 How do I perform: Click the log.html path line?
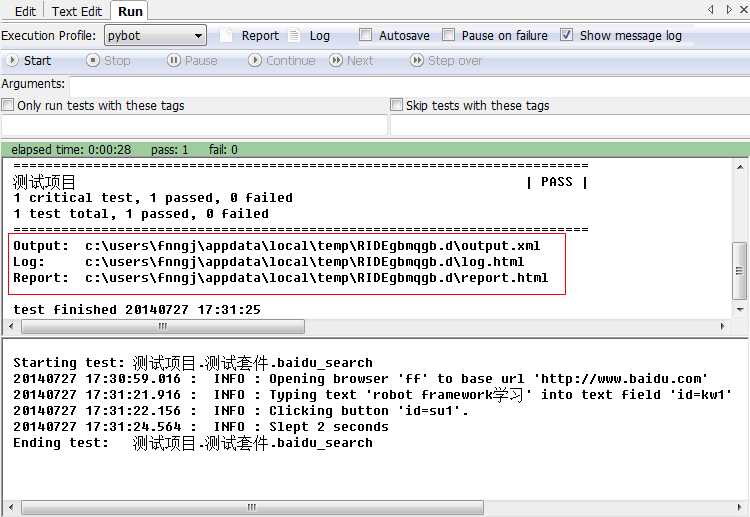(268, 262)
